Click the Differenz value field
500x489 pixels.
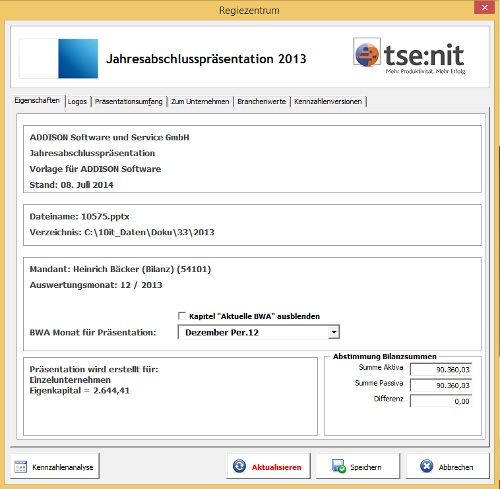click(441, 401)
